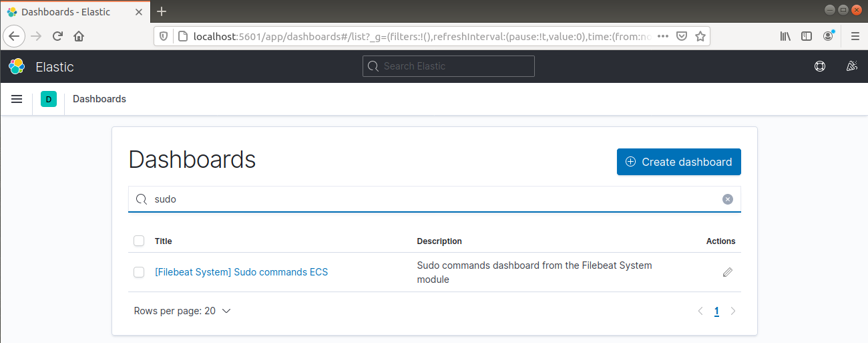Go to next results page arrow
Screen dimensions: 868x343
(733, 311)
